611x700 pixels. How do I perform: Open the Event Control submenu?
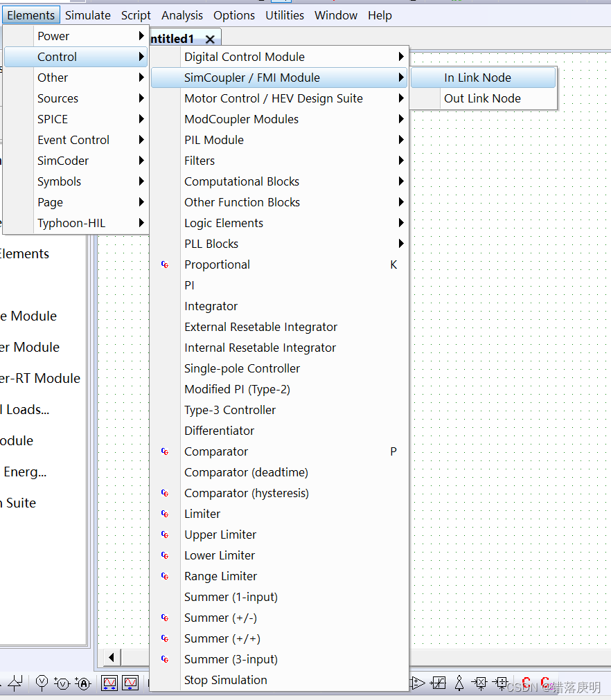(x=76, y=140)
